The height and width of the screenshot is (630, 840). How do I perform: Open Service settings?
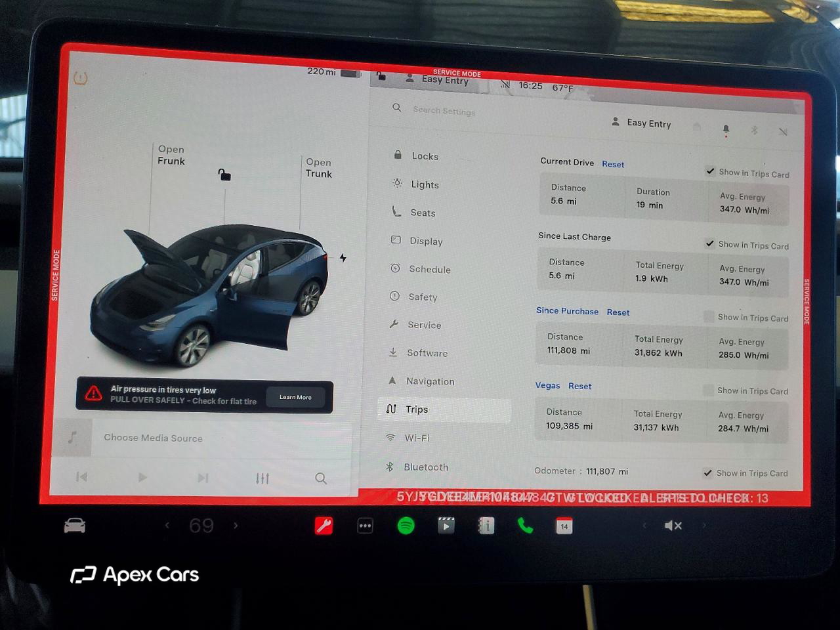(x=415, y=325)
